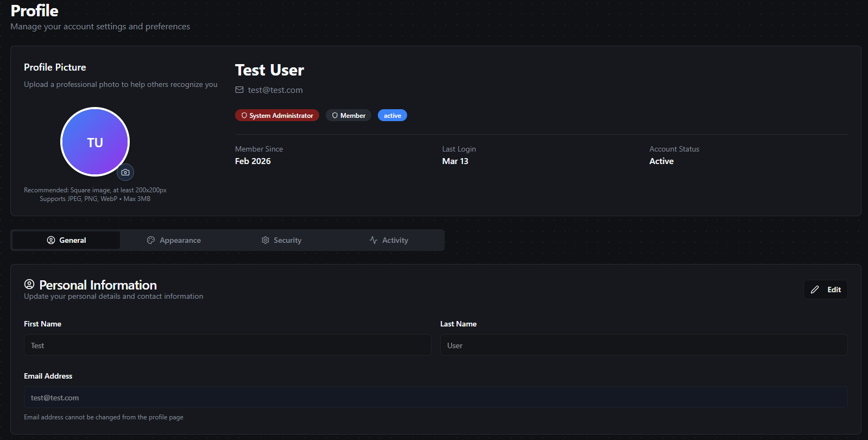Click the envelope icon beside test@test.com
Image resolution: width=868 pixels, height=440 pixels.
click(239, 90)
